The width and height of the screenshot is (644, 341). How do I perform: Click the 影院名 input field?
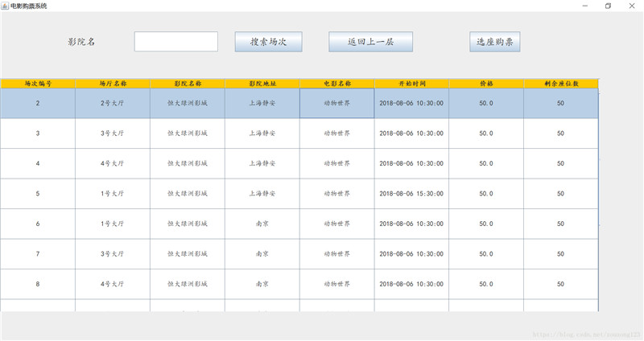tap(175, 42)
